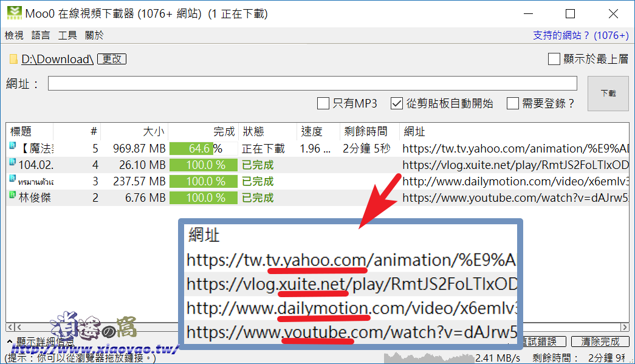Select the 237.57 MB size cell

(139, 182)
